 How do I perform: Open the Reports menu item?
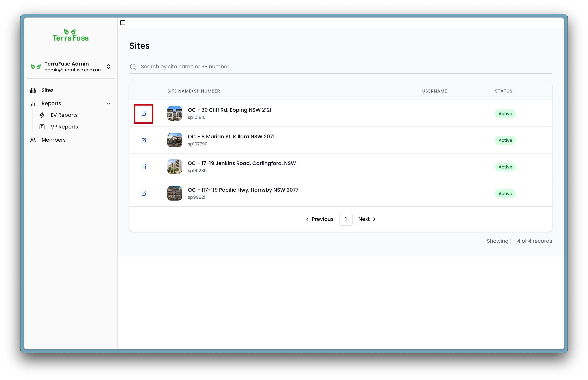(51, 103)
